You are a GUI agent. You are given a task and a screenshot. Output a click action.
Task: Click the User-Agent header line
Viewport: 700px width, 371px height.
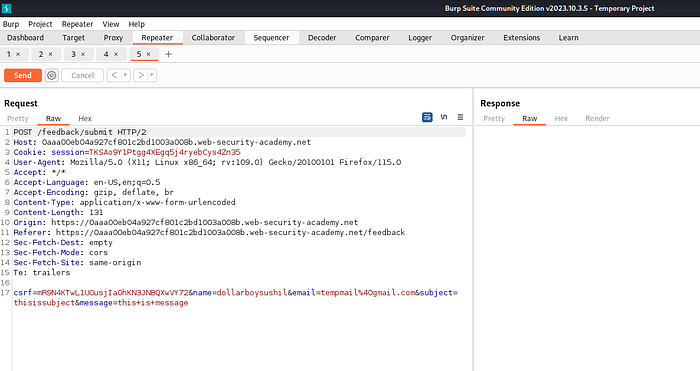[x=207, y=162]
